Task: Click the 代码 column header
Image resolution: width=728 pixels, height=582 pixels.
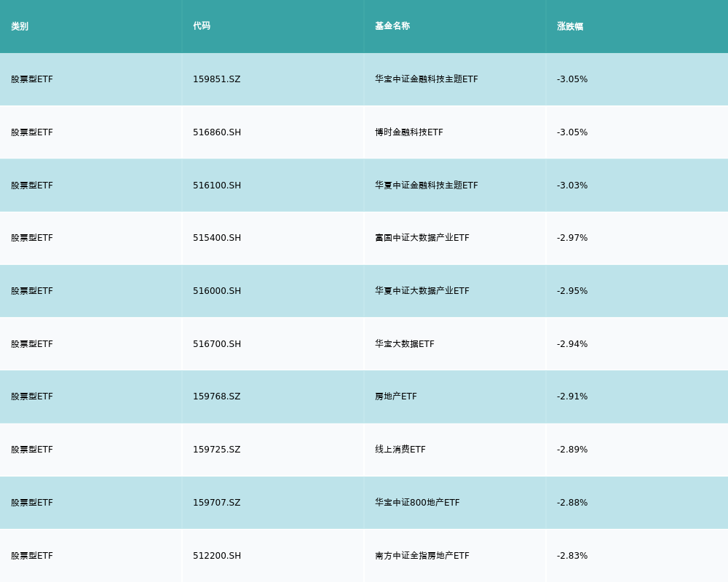Action: [x=202, y=26]
